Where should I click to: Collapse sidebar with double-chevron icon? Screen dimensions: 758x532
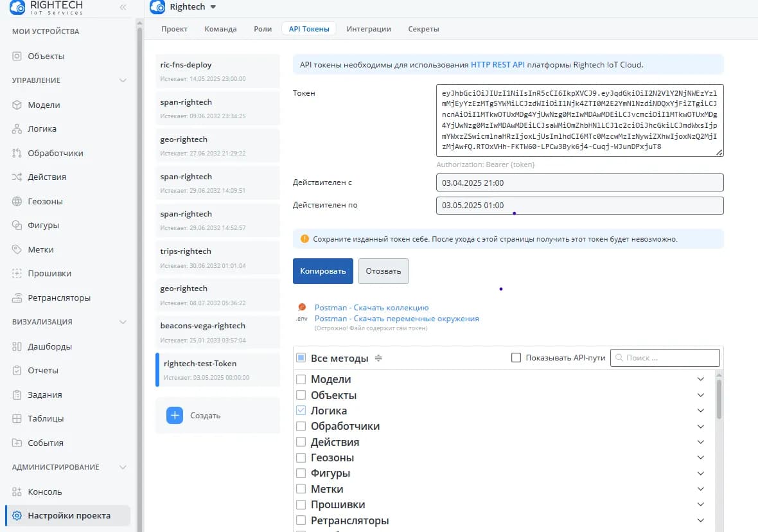123,8
